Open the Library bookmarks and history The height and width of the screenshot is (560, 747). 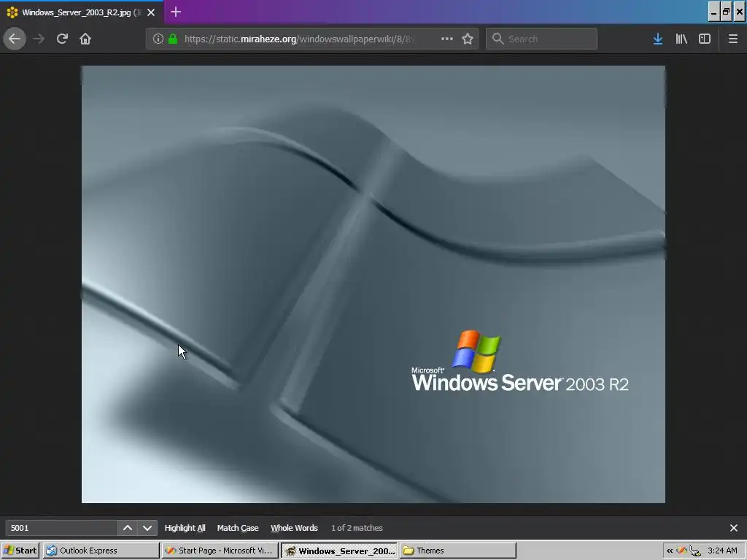pos(681,39)
